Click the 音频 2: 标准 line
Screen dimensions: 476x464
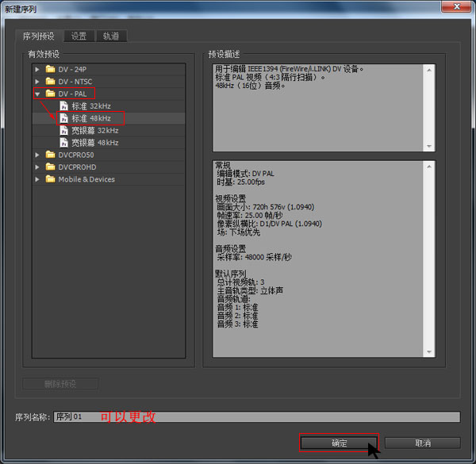click(x=237, y=316)
